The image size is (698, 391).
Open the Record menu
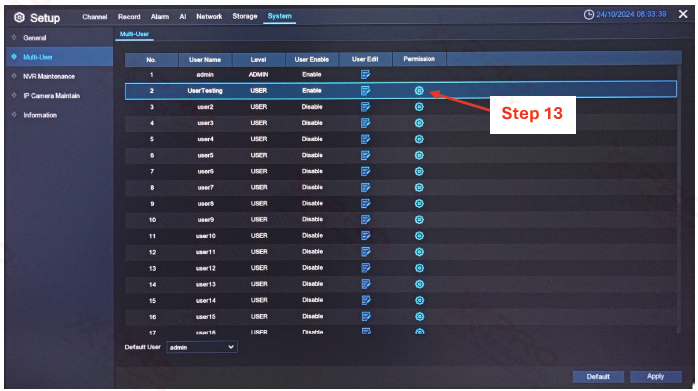(129, 17)
